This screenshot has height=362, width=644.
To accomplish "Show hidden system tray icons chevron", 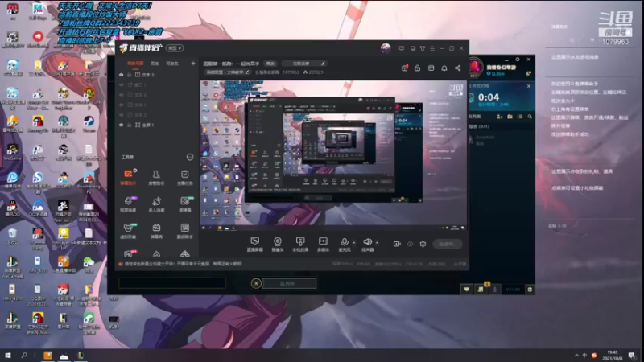I will [576, 356].
